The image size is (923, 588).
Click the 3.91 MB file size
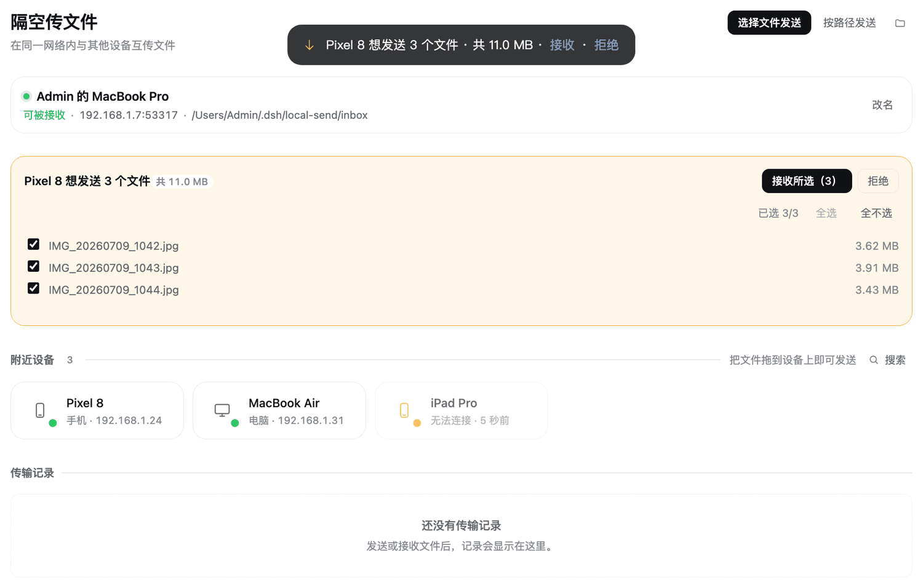pyautogui.click(x=877, y=268)
